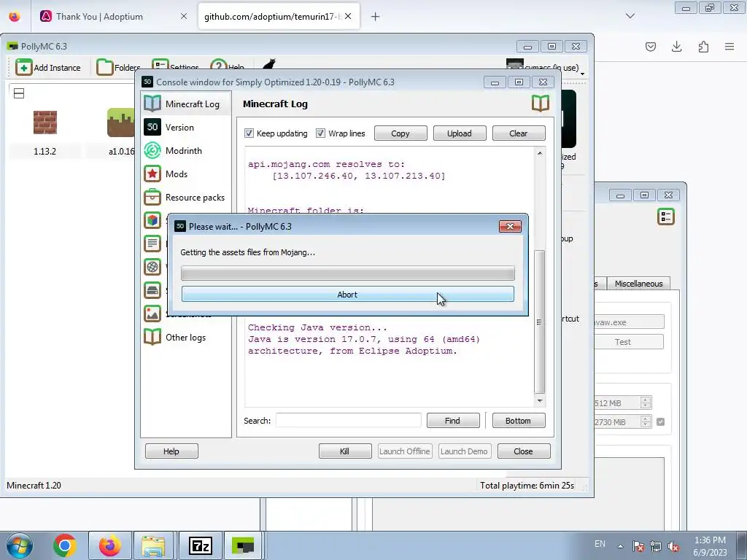747x560 pixels.
Task: Click the console window Help button
Action: tap(171, 451)
